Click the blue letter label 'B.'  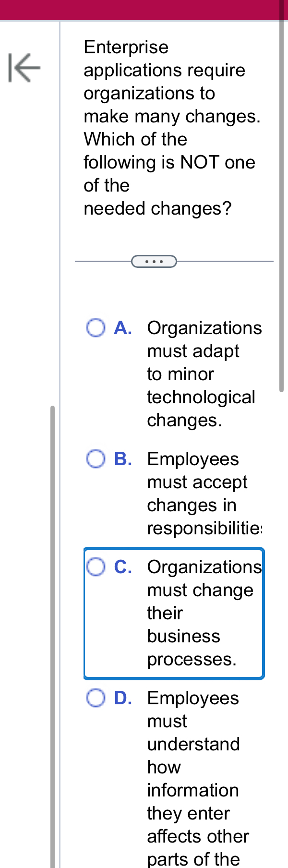122,459
